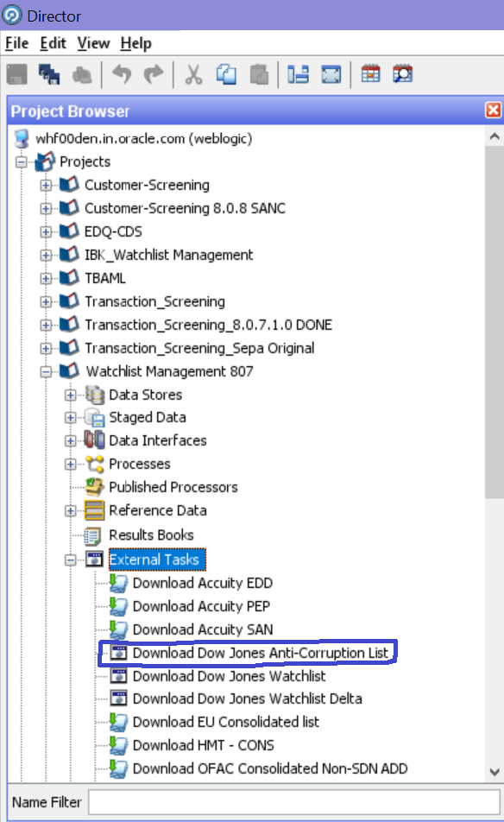The height and width of the screenshot is (822, 504).
Task: Click the Reference Data icon
Action: [x=95, y=510]
